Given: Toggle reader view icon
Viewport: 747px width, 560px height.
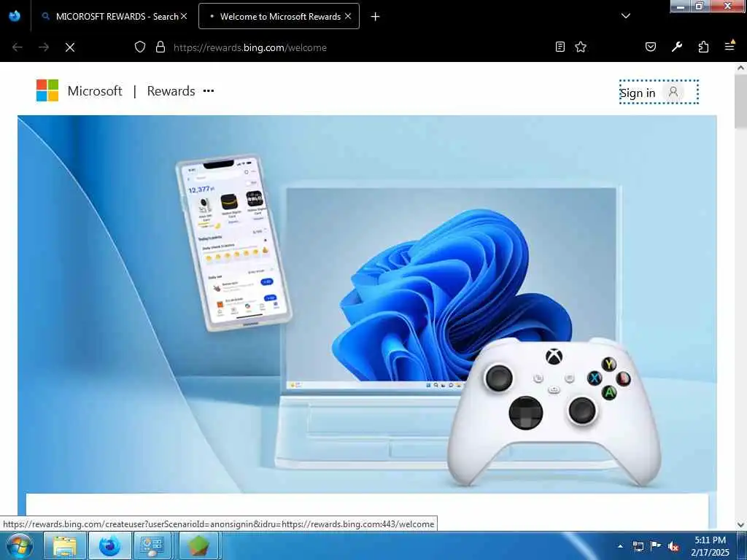Looking at the screenshot, I should pos(560,47).
